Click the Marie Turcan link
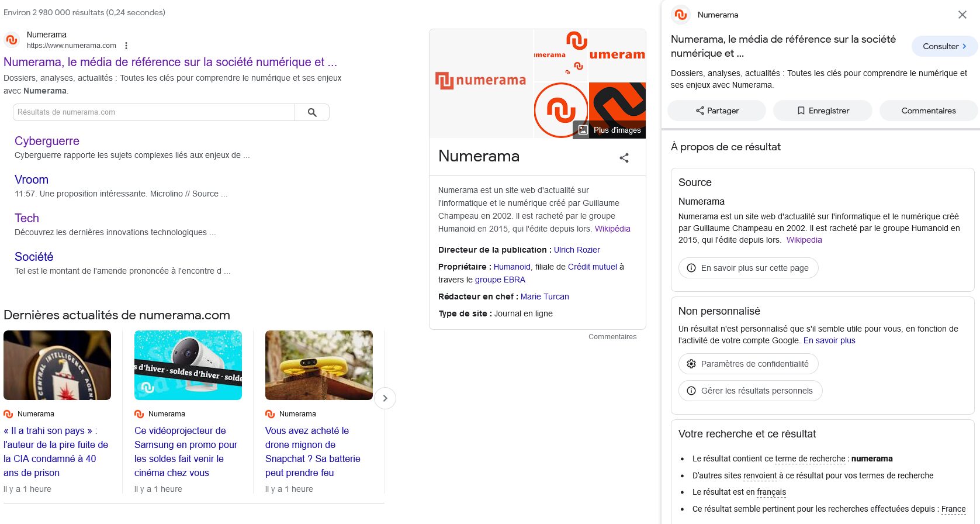Viewport: 980px width, 524px height. pyautogui.click(x=545, y=297)
